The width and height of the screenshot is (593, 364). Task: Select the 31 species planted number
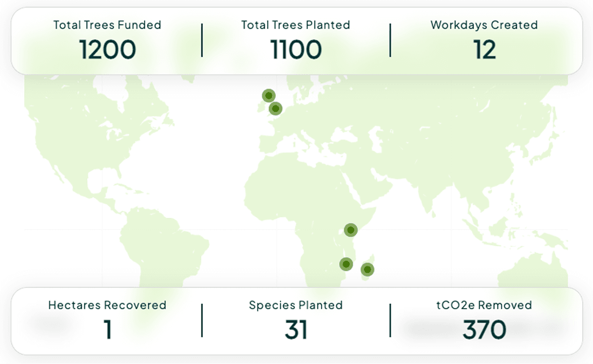click(x=296, y=329)
